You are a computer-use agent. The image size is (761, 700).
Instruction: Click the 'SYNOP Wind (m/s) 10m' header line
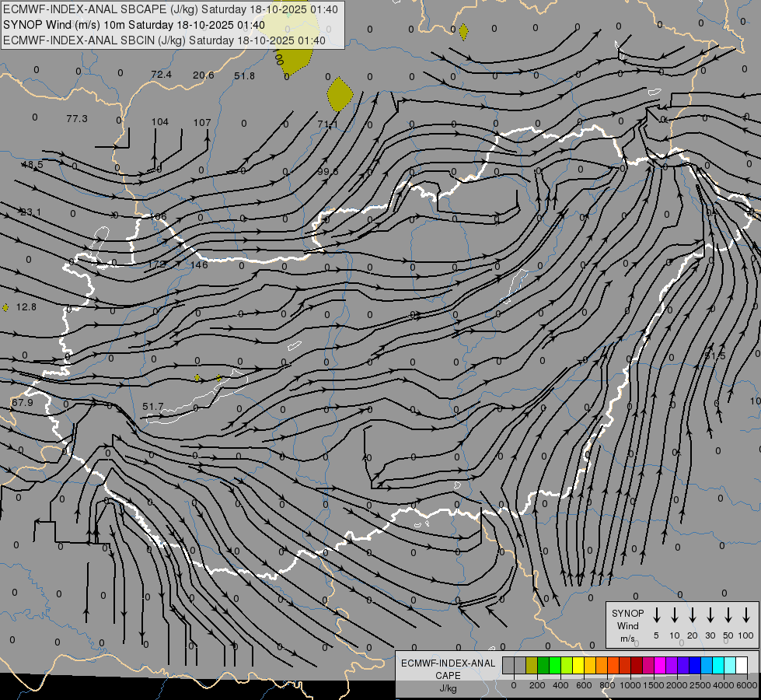(x=134, y=25)
